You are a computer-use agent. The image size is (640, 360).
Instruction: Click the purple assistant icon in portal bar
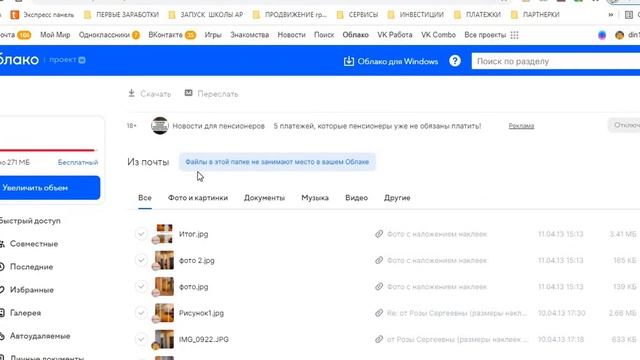click(602, 35)
